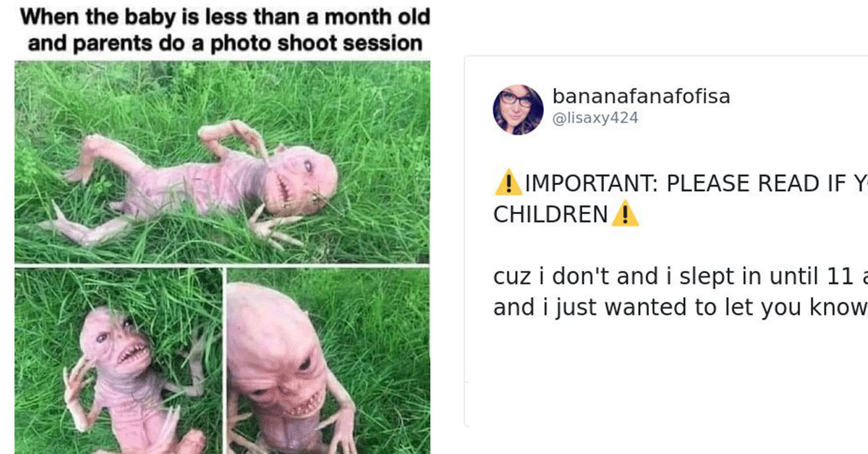Open the bottom-right creature close-up panel
868x454 pixels.
click(329, 361)
